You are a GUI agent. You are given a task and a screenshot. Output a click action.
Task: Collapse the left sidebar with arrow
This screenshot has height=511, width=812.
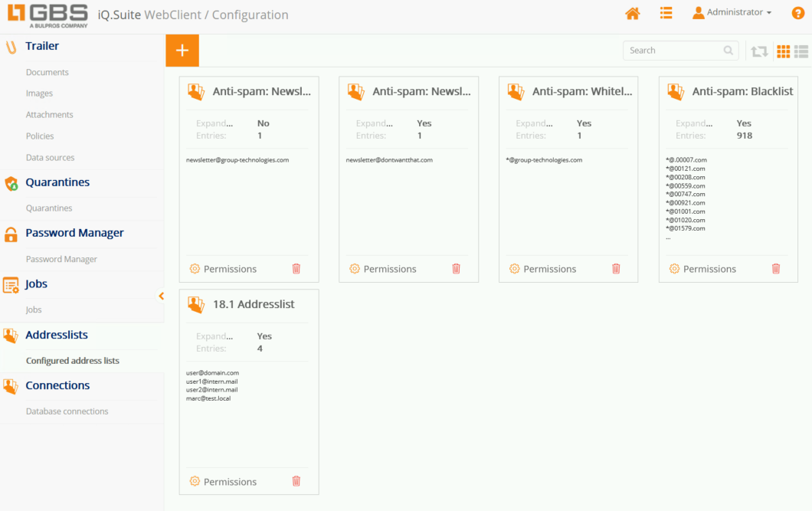pyautogui.click(x=161, y=296)
